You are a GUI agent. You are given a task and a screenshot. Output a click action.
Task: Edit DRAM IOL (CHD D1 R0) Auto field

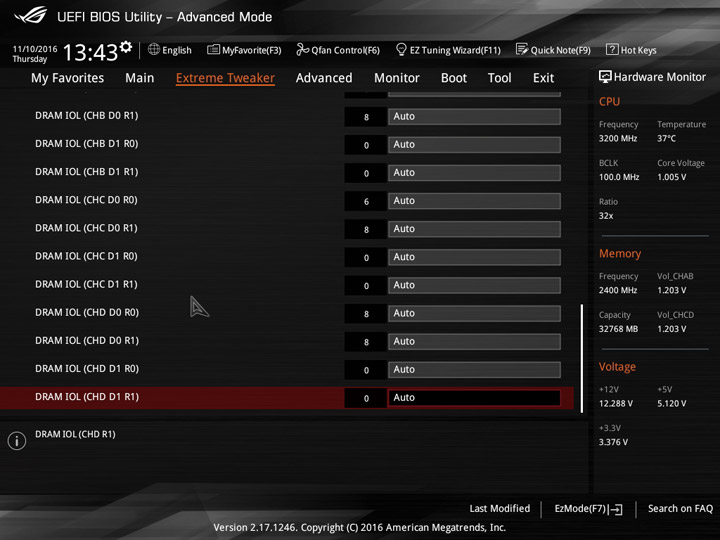pos(474,370)
